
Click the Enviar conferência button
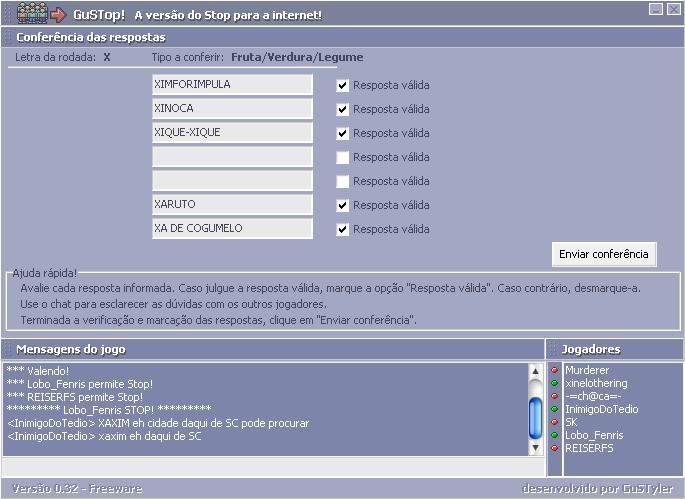point(604,254)
